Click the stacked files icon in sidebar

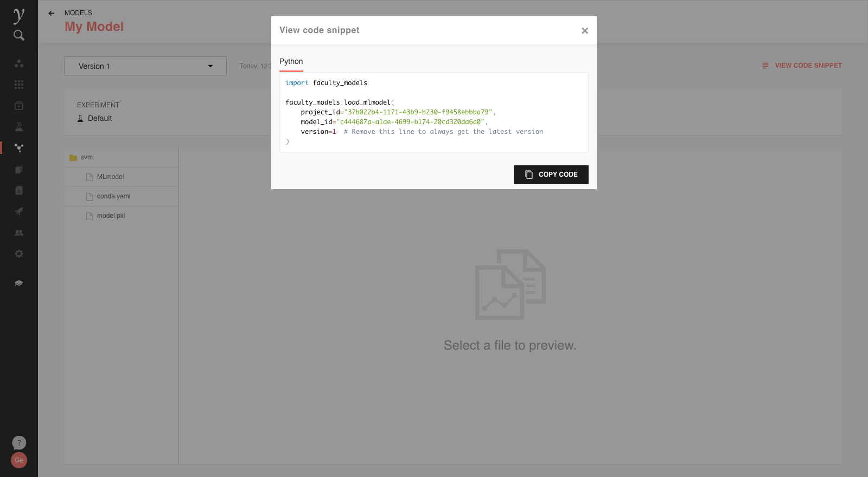(19, 169)
